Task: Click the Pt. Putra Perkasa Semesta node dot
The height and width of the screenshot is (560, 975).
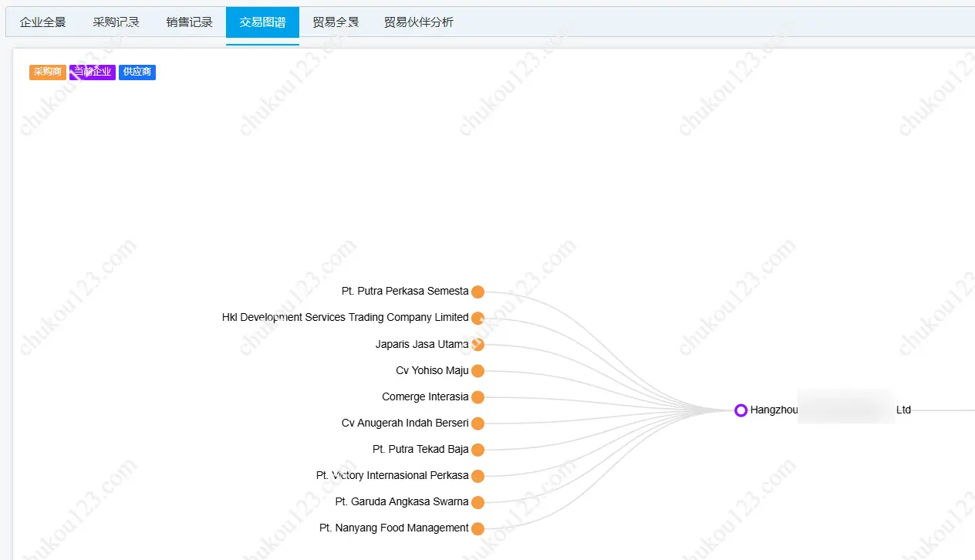Action: tap(477, 292)
